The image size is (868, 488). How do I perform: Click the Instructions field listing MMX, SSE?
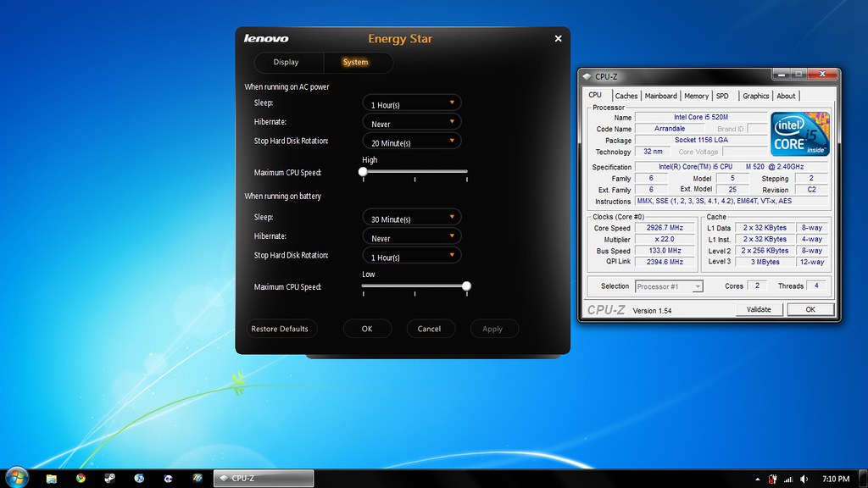pyautogui.click(x=732, y=202)
